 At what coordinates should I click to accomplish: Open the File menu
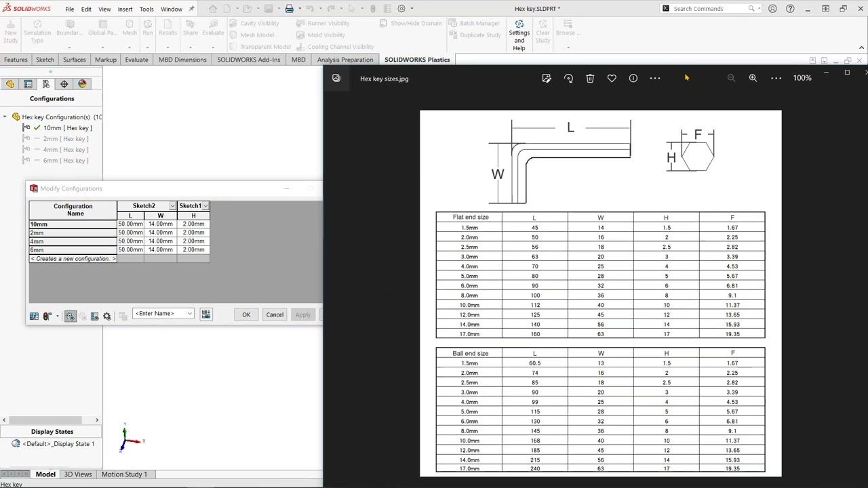pos(70,9)
